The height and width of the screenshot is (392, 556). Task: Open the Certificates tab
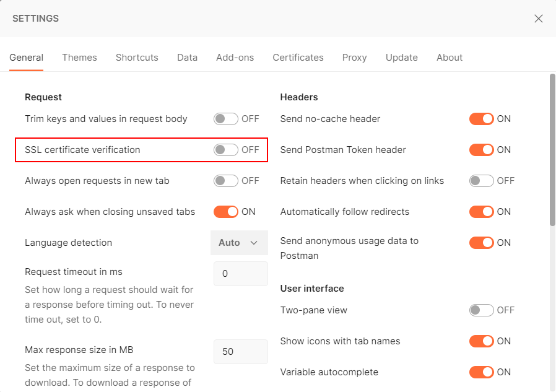[298, 58]
